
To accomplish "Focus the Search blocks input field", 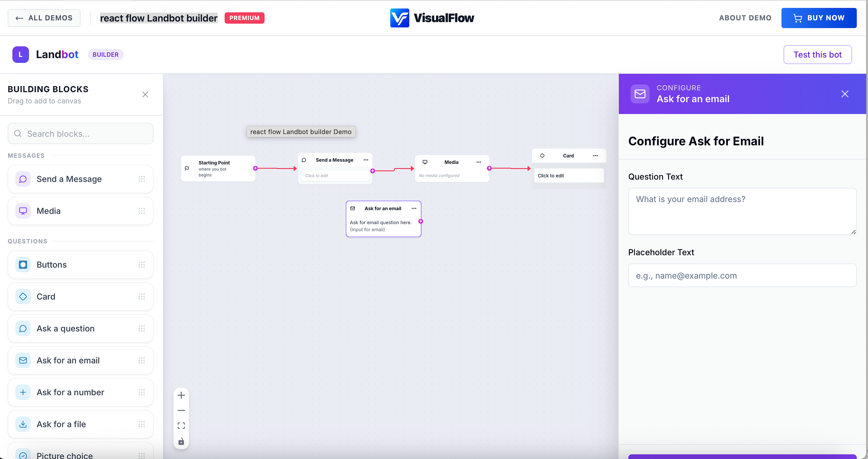I will [80, 134].
